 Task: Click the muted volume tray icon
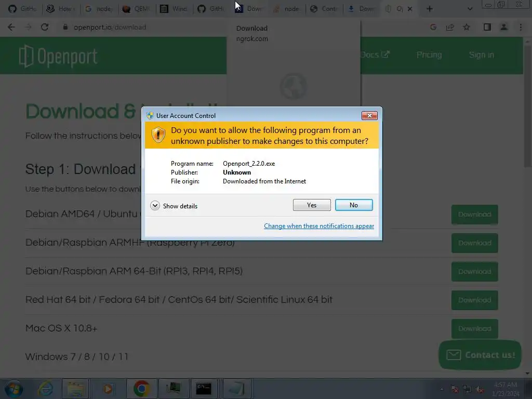(480, 389)
